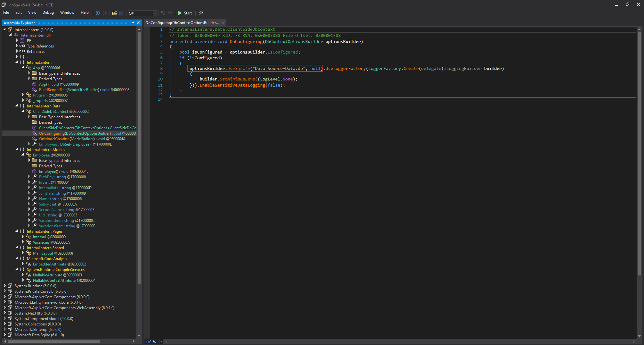Screen dimensions: 644x345
Task: Click the MainLayout @02000008 class icon
Action: pyautogui.click(x=28, y=253)
